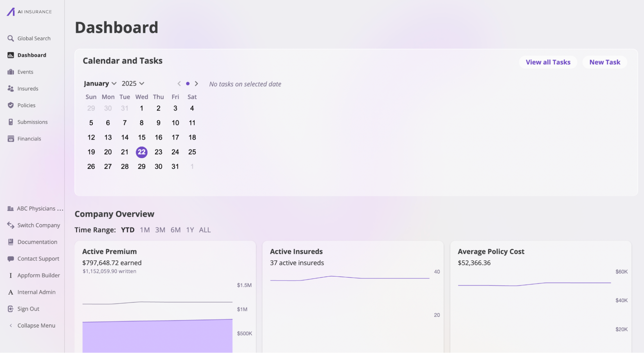
Task: Pick date 31 of January
Action: pyautogui.click(x=175, y=167)
